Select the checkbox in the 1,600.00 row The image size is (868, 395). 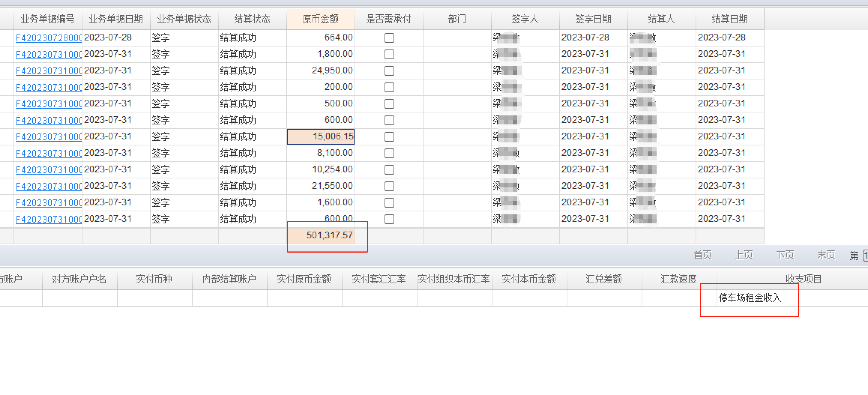389,203
